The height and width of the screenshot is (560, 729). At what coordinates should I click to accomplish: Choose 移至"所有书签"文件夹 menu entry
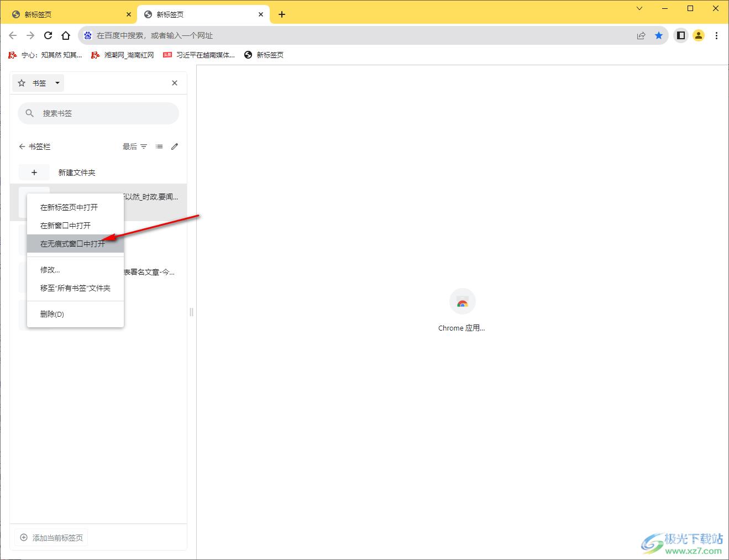click(x=75, y=288)
